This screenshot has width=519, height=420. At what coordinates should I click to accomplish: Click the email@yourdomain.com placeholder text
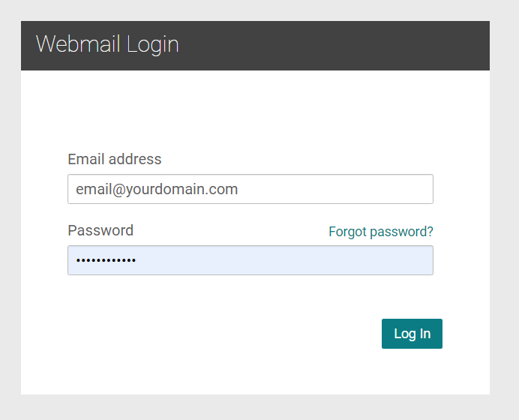point(157,189)
